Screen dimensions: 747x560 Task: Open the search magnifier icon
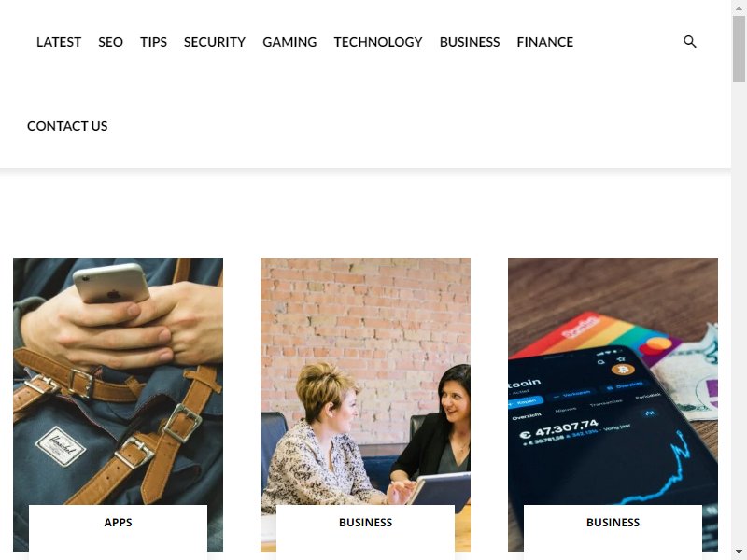[689, 42]
